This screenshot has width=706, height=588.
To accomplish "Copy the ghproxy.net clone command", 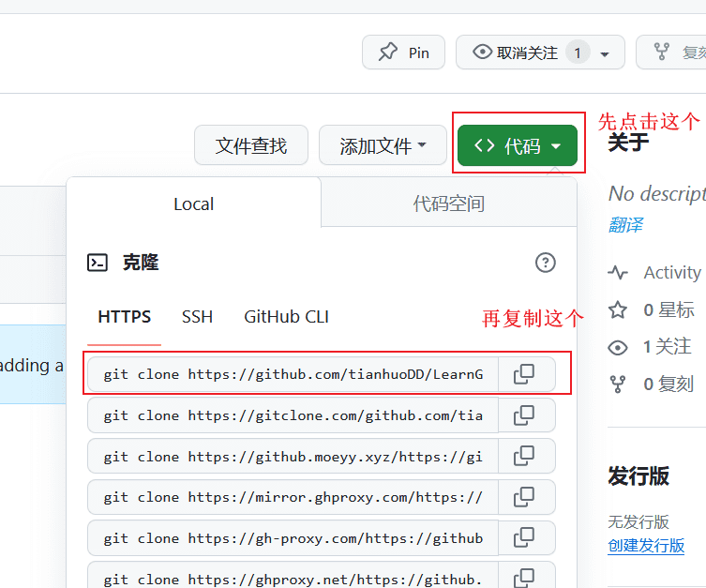I will pos(524,575).
